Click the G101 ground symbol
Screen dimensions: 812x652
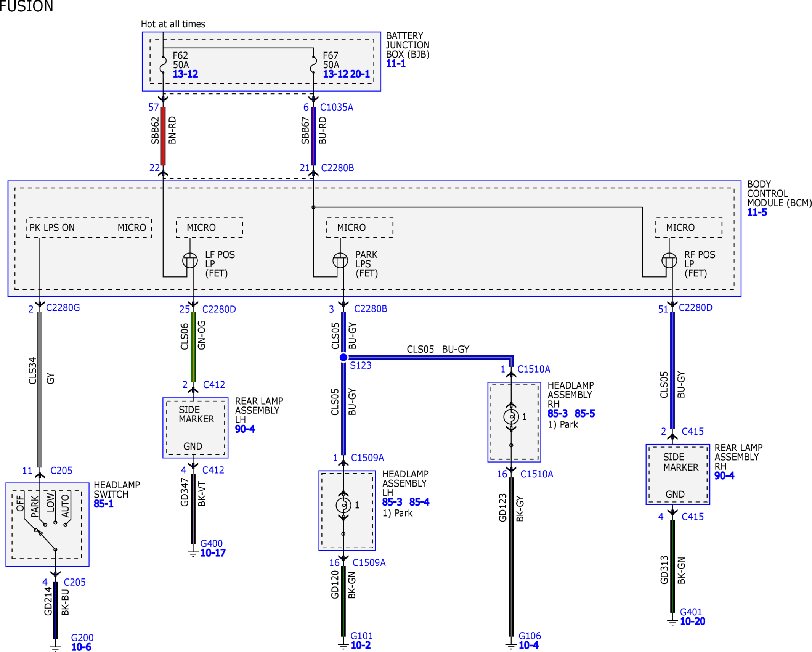[343, 646]
